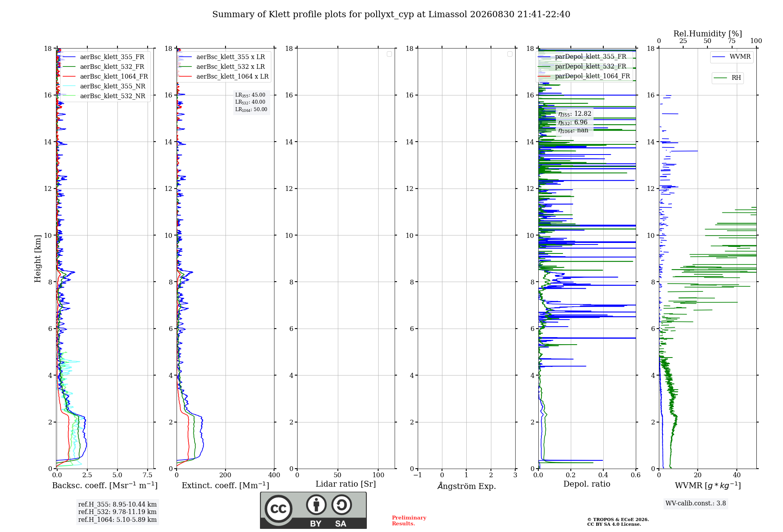Click the Depol. ratio axis label
The height and width of the screenshot is (532, 783).
click(x=587, y=484)
